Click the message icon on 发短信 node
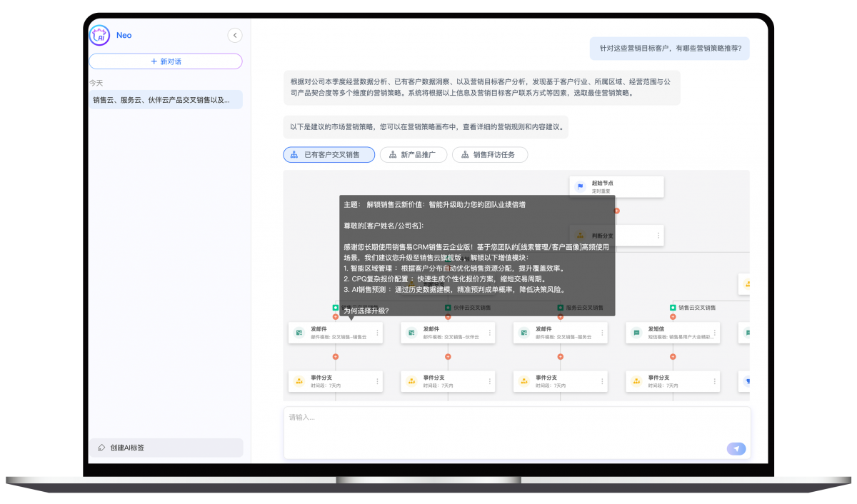This screenshot has height=504, width=857. [x=636, y=333]
